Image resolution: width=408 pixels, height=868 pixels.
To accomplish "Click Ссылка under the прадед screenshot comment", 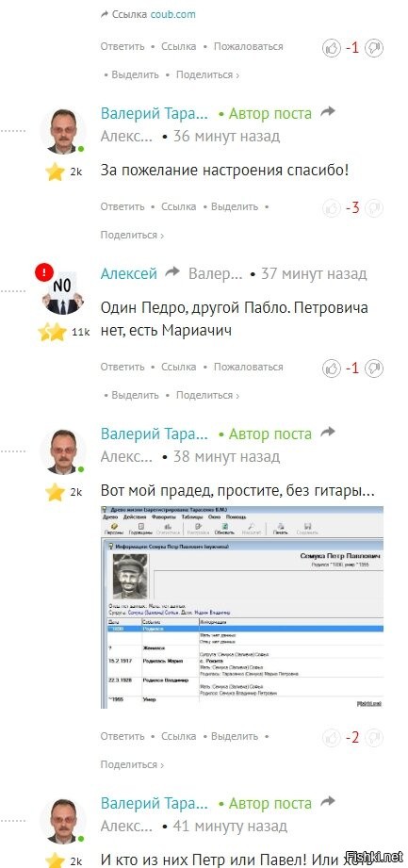I will pyautogui.click(x=178, y=737).
